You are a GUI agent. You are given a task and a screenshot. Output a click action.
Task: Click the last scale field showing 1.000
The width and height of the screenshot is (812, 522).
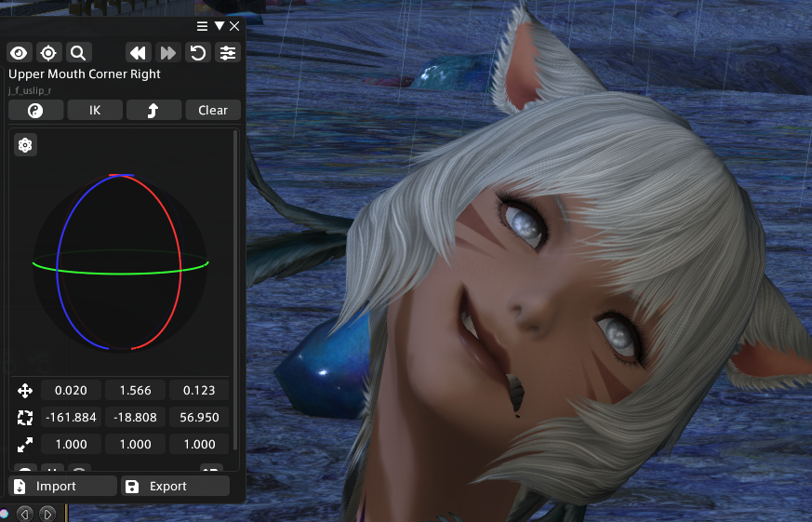pos(199,445)
